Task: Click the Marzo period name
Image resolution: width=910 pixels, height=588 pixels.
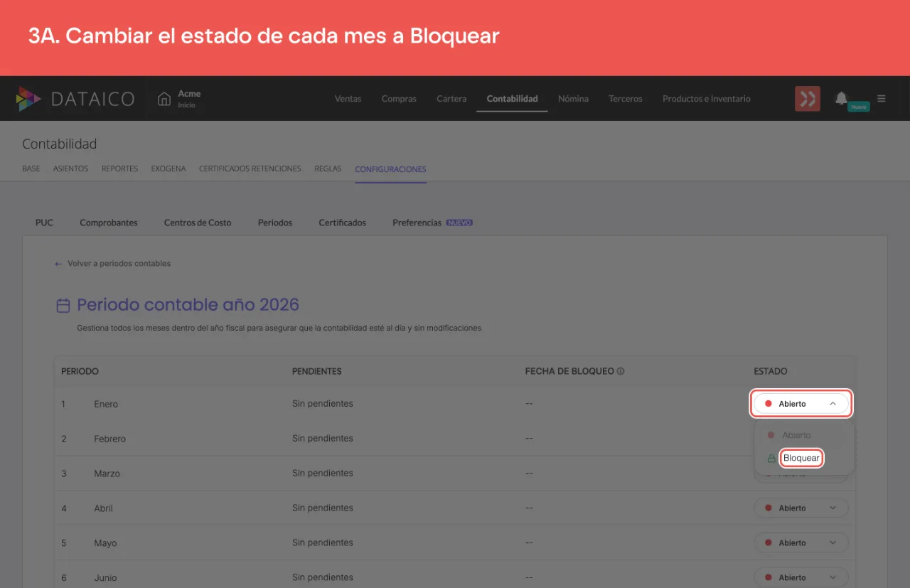Action: [x=107, y=474]
